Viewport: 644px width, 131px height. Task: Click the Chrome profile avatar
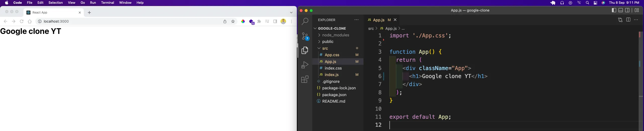pyautogui.click(x=283, y=22)
